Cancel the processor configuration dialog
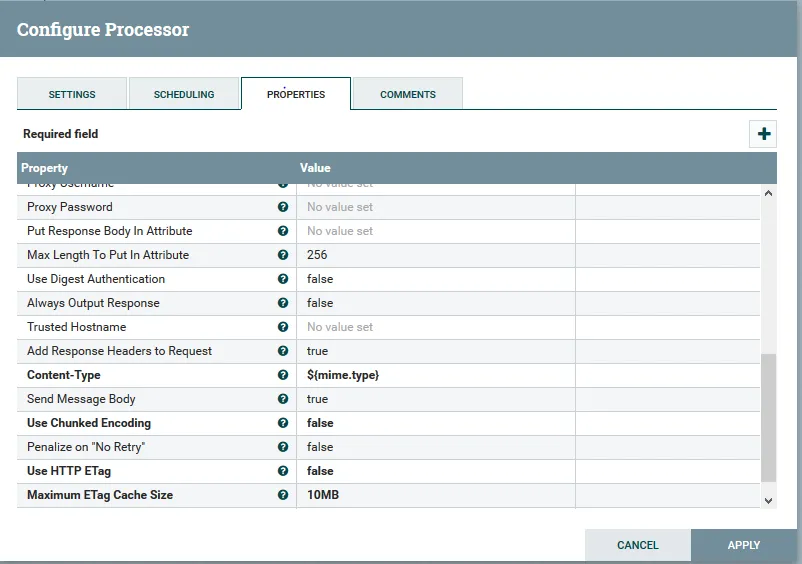This screenshot has width=802, height=564. pyautogui.click(x=638, y=545)
